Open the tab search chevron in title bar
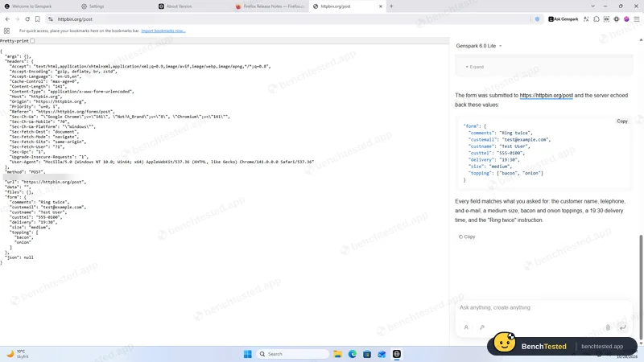This screenshot has height=362, width=644. click(x=592, y=6)
